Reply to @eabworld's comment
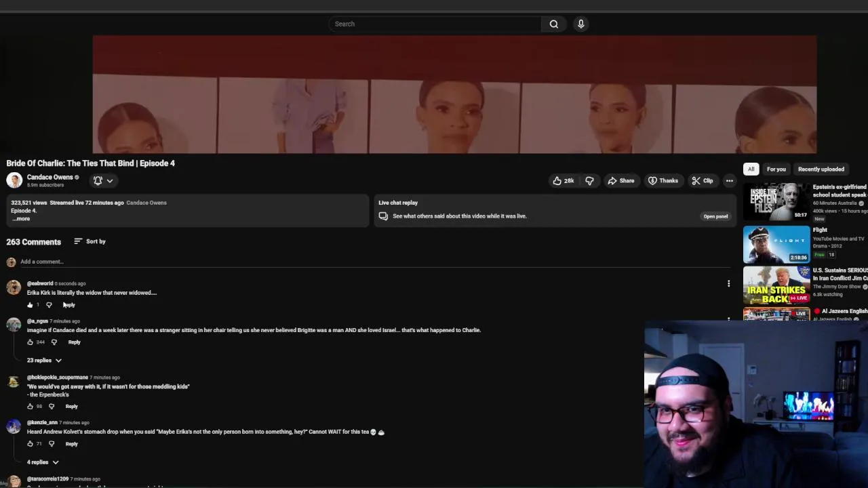The width and height of the screenshot is (868, 488). [69, 305]
